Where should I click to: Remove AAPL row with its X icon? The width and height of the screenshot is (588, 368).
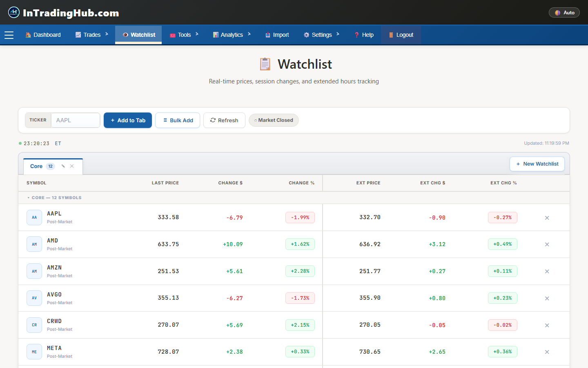547,218
